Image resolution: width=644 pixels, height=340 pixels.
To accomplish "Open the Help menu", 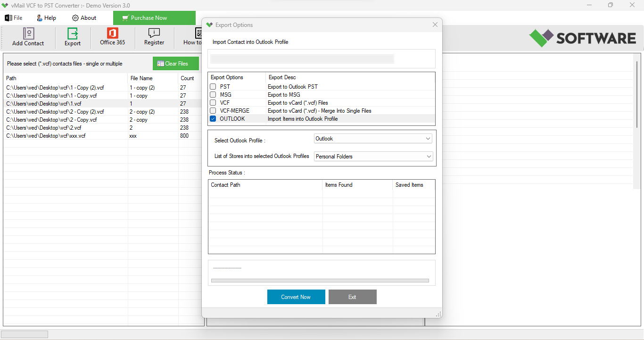I will tap(46, 18).
